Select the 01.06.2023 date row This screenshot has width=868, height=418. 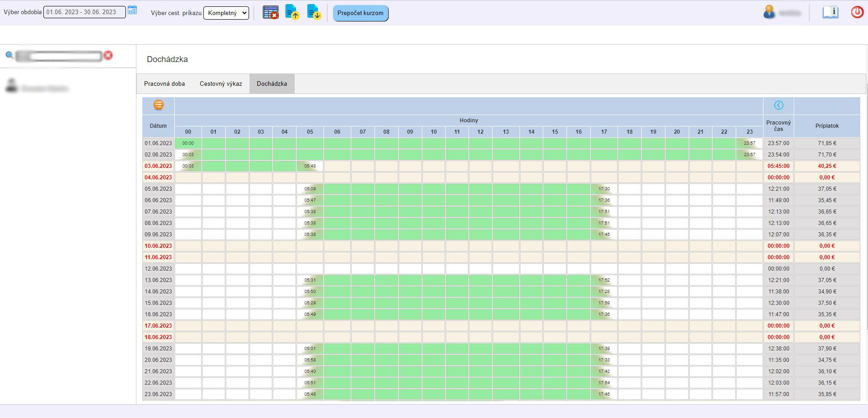(158, 143)
